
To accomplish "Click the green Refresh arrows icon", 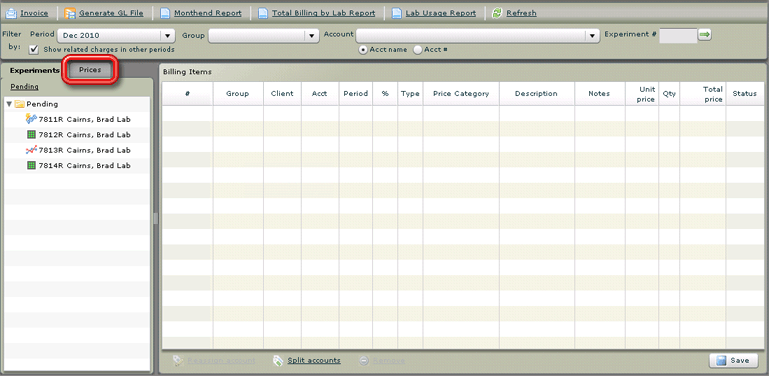I will (x=497, y=13).
